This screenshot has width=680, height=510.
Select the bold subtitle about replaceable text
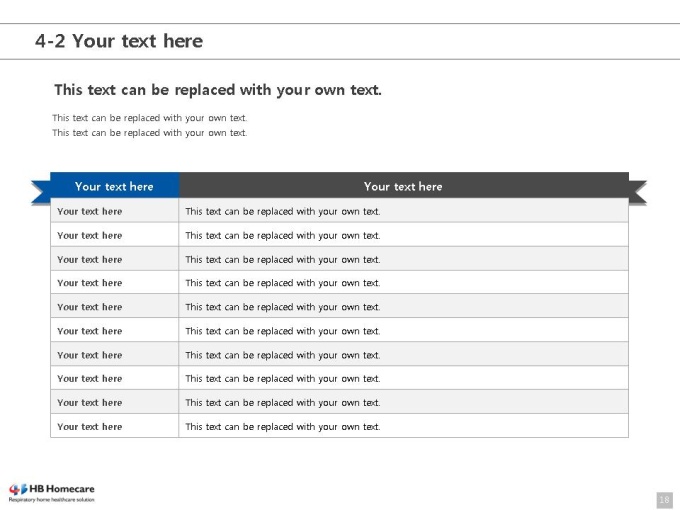218,90
